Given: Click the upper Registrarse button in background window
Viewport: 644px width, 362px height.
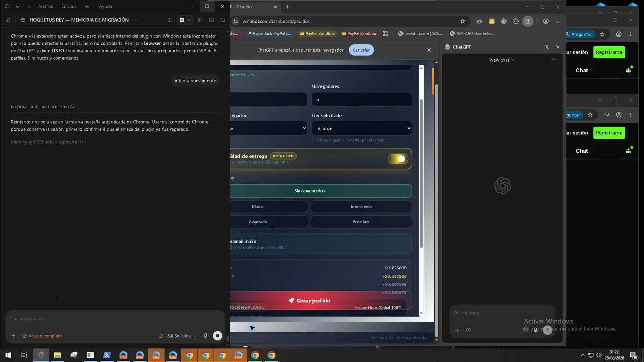Looking at the screenshot, I should pos(609,52).
